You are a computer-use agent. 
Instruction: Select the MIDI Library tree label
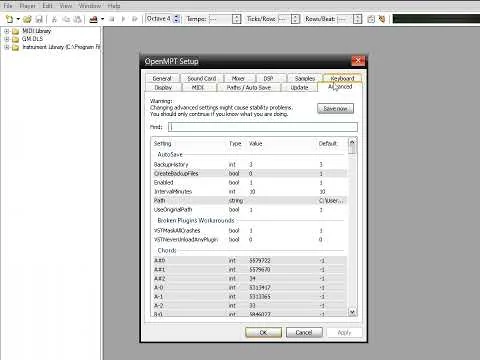coord(37,31)
